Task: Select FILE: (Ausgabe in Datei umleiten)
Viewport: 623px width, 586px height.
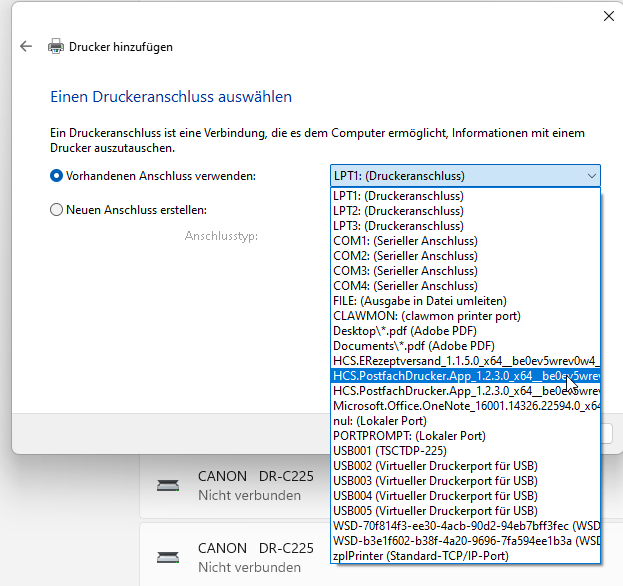Action: (x=465, y=301)
